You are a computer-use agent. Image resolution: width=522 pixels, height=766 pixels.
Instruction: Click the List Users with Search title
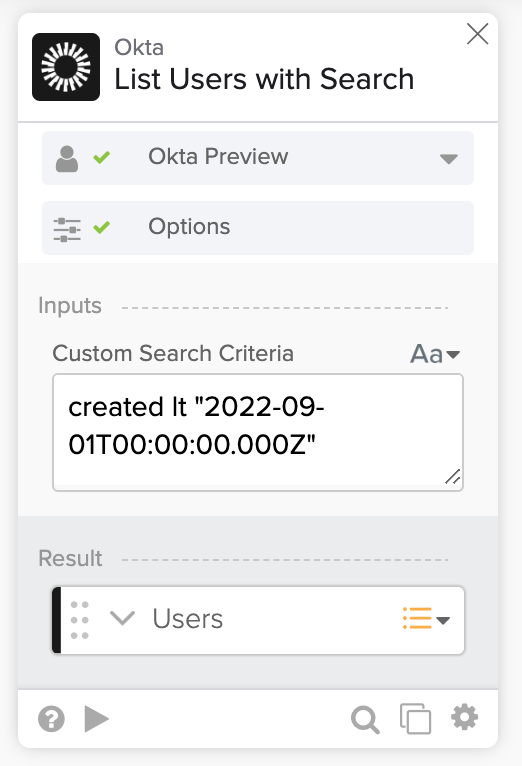(x=264, y=79)
